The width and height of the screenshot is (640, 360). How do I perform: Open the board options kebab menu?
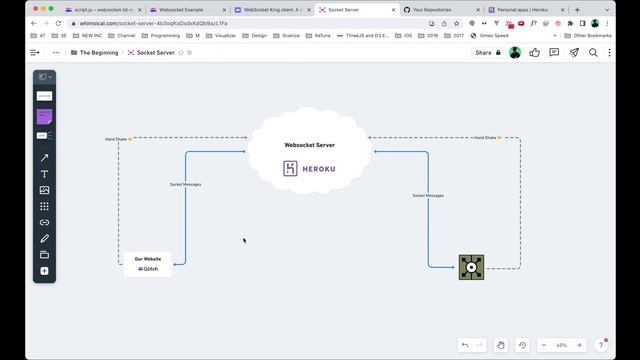(x=609, y=53)
